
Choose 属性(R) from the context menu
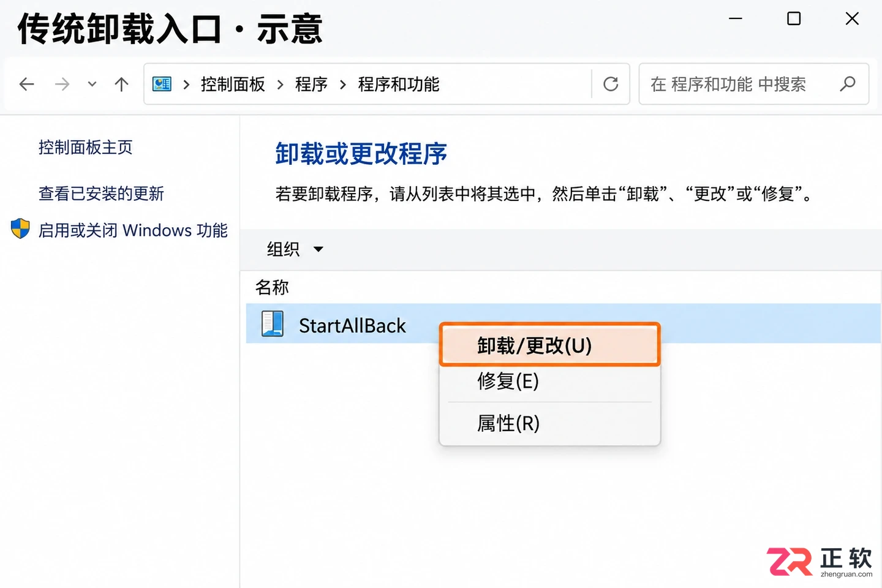point(550,423)
